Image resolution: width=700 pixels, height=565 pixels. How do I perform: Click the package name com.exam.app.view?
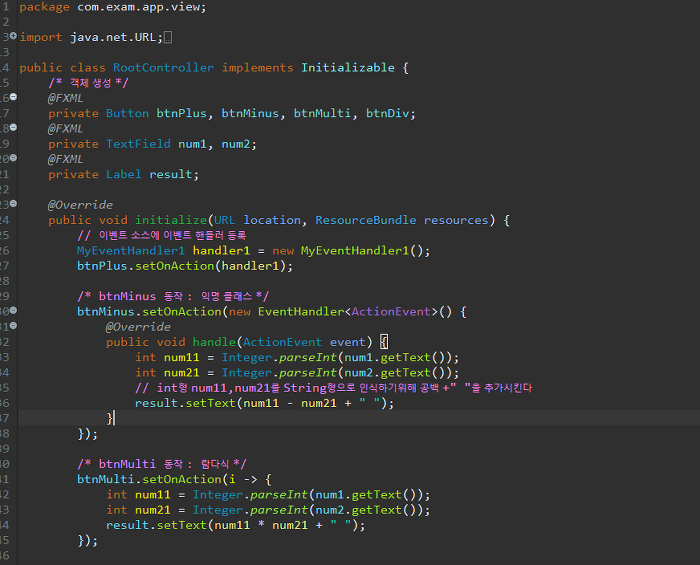coord(139,8)
